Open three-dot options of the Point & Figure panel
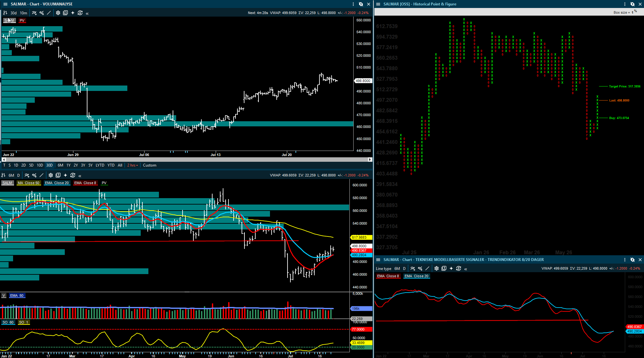The height and width of the screenshot is (358, 644). (x=625, y=4)
